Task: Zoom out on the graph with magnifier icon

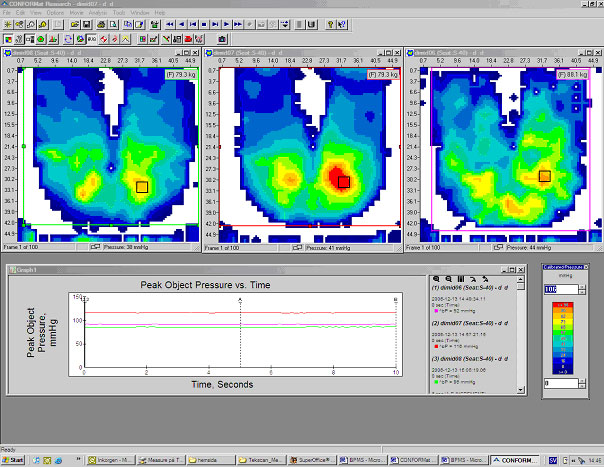Action: click(449, 278)
